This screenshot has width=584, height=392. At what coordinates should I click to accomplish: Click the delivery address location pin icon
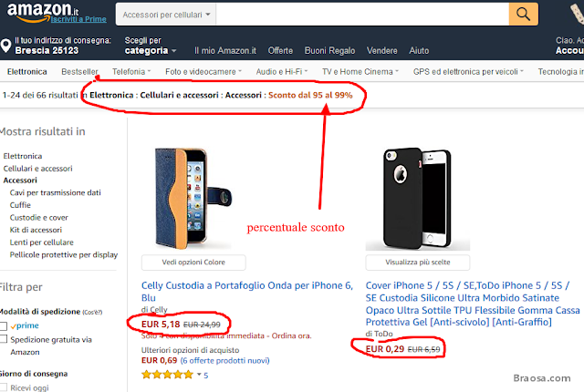click(x=6, y=46)
